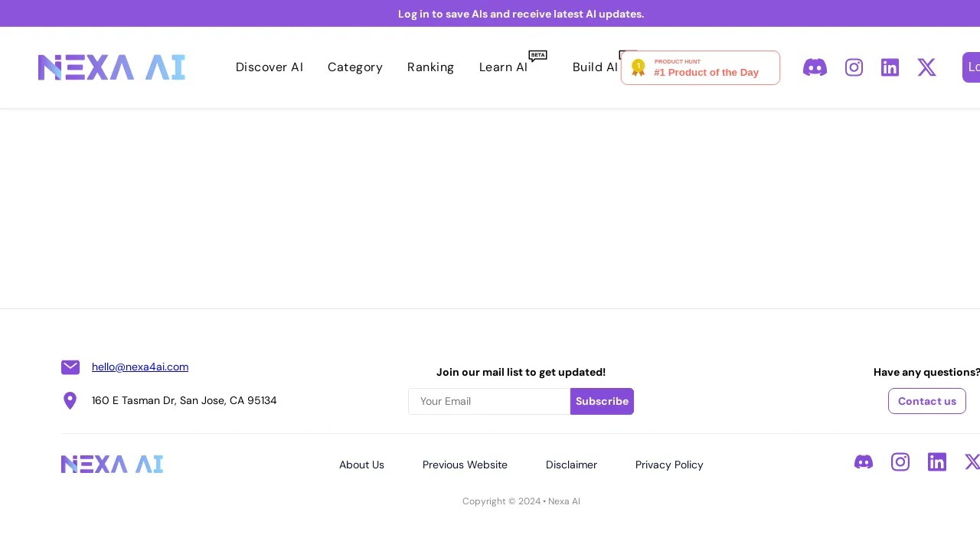Click the 'Have any questions?' text
980x551 pixels.
tap(926, 372)
